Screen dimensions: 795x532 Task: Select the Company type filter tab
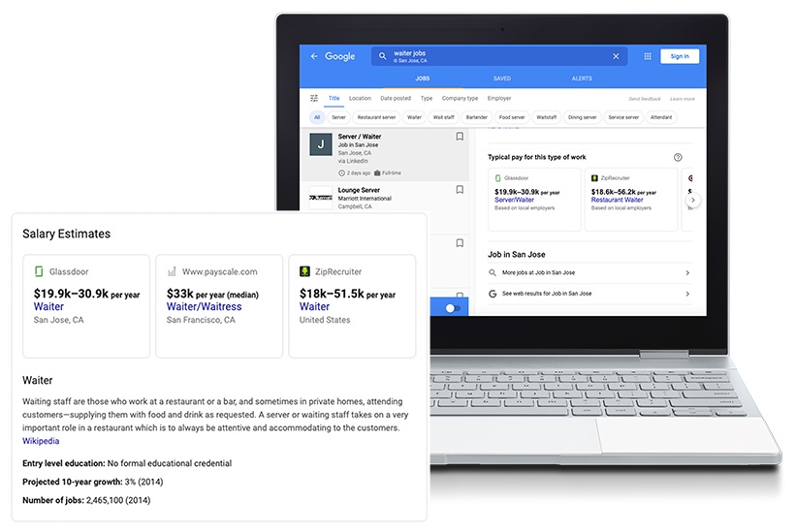(x=460, y=98)
